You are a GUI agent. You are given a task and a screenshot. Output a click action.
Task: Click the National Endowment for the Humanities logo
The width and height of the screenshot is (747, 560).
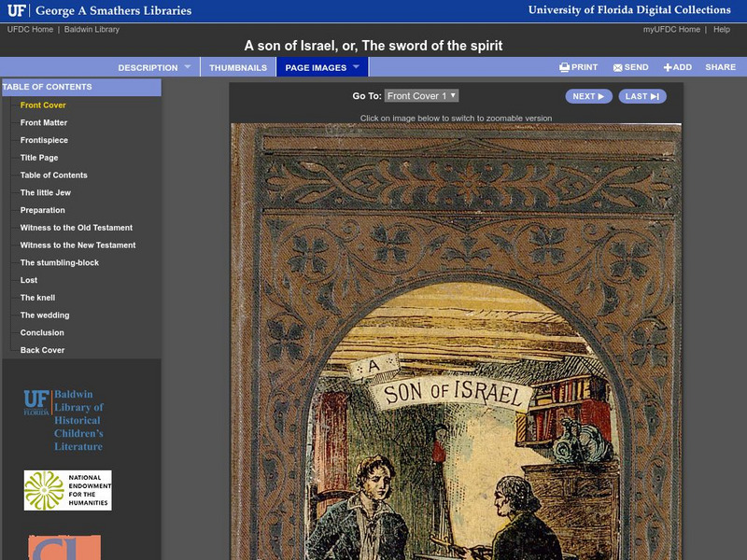67,491
